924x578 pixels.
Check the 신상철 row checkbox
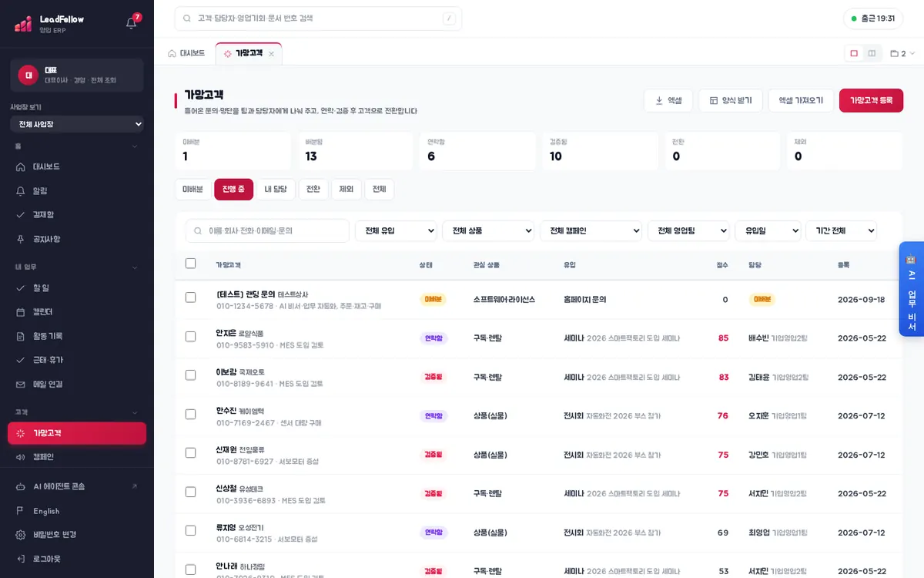click(191, 492)
